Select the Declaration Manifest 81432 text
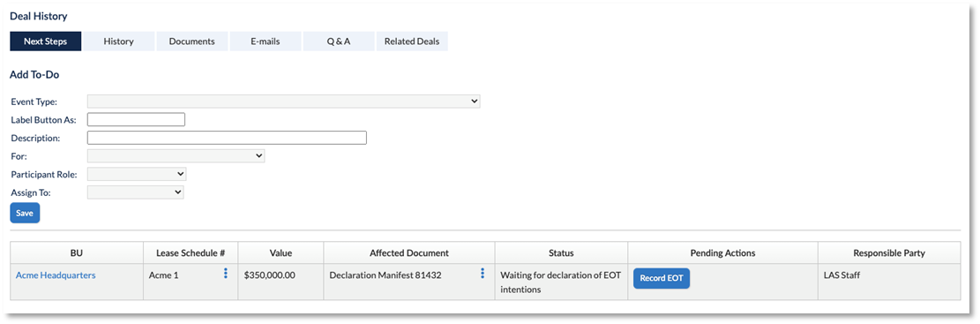This screenshot has width=980, height=324. point(385,275)
